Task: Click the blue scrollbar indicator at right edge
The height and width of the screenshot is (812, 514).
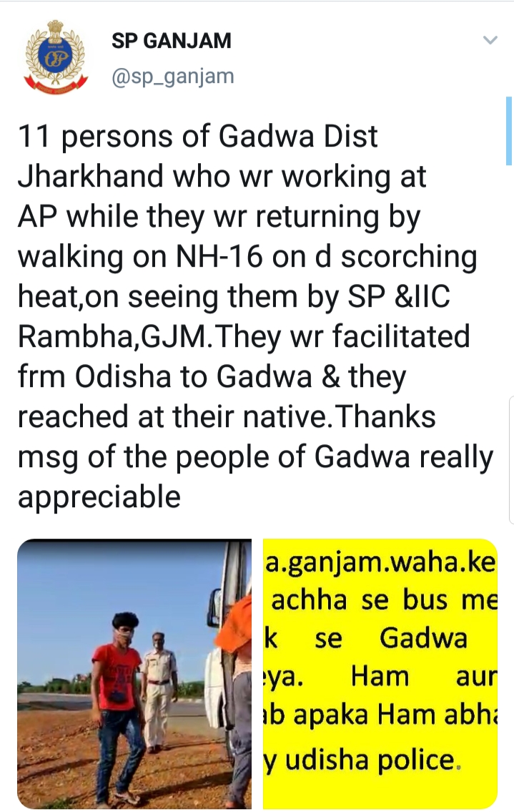Action: click(x=509, y=130)
